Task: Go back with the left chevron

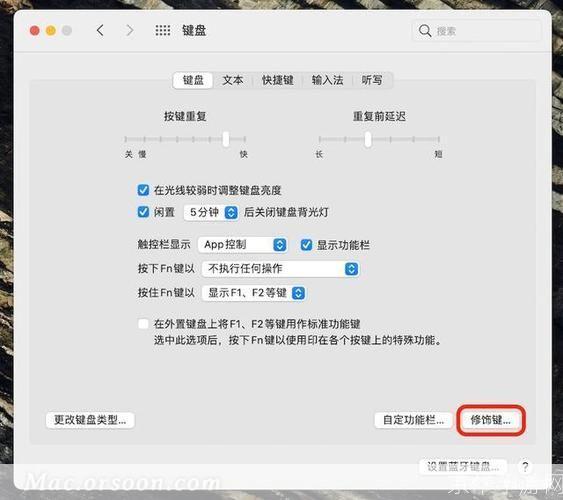Action: (x=100, y=31)
